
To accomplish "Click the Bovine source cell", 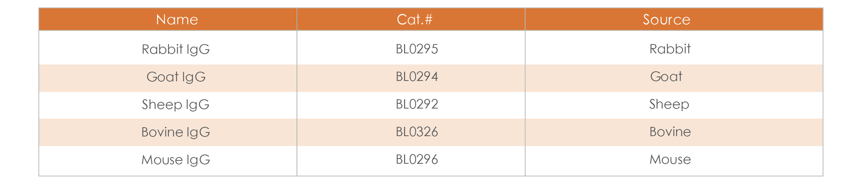I will (x=674, y=132).
